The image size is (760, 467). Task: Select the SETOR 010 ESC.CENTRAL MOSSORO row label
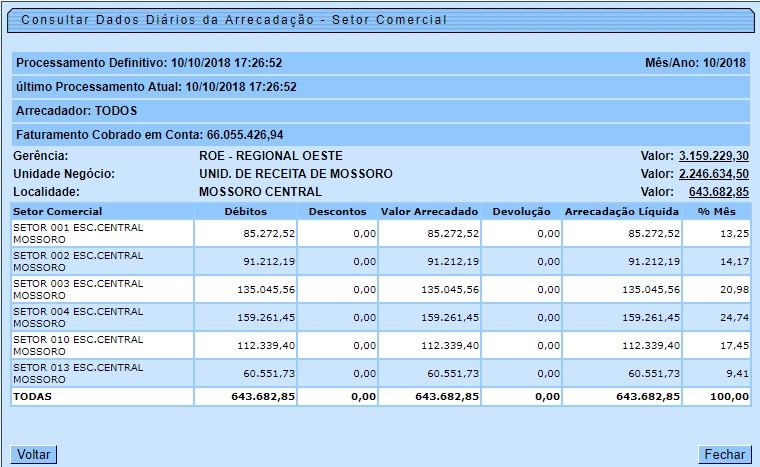(x=78, y=345)
